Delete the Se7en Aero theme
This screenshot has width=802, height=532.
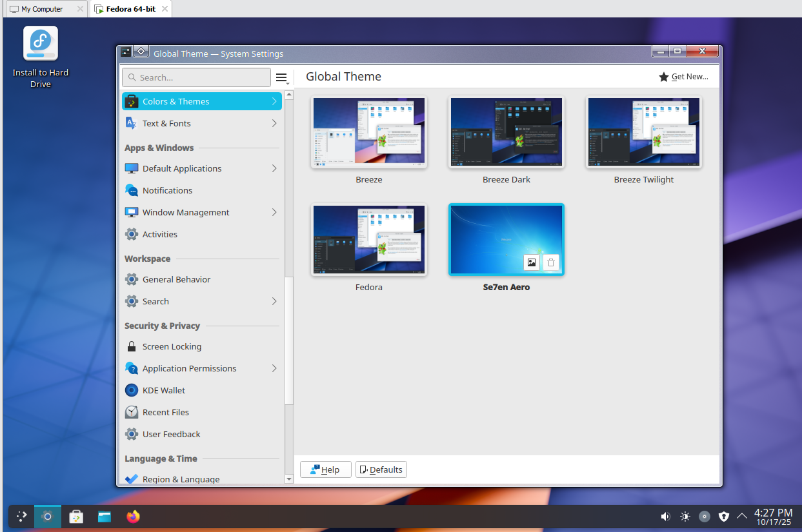(x=550, y=262)
